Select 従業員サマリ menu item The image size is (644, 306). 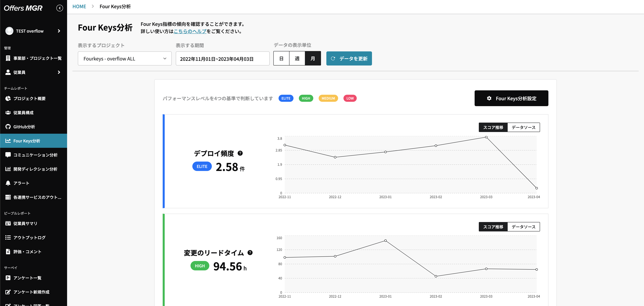[34, 223]
